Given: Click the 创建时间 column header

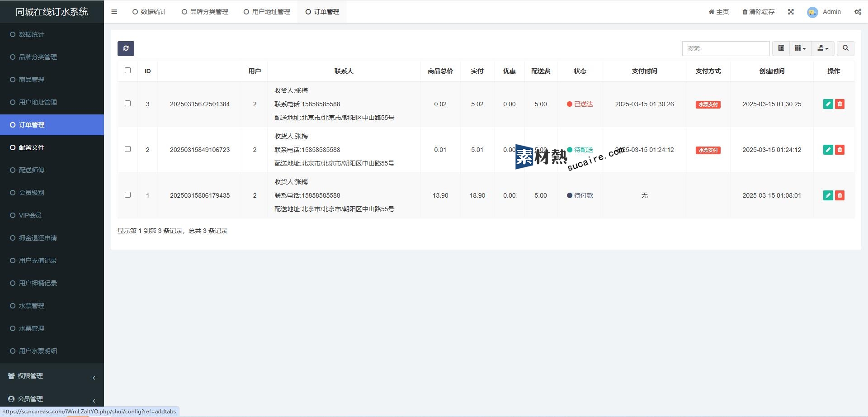Looking at the screenshot, I should click(x=772, y=71).
